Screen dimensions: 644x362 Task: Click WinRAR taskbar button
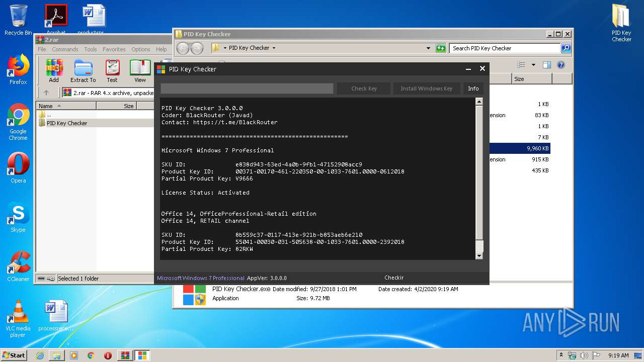click(125, 355)
